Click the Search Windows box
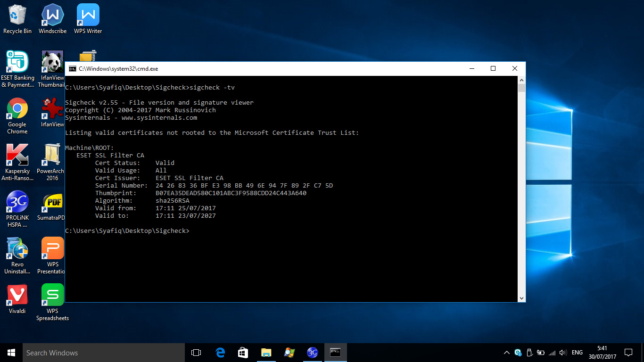The height and width of the screenshot is (362, 644). [104, 353]
